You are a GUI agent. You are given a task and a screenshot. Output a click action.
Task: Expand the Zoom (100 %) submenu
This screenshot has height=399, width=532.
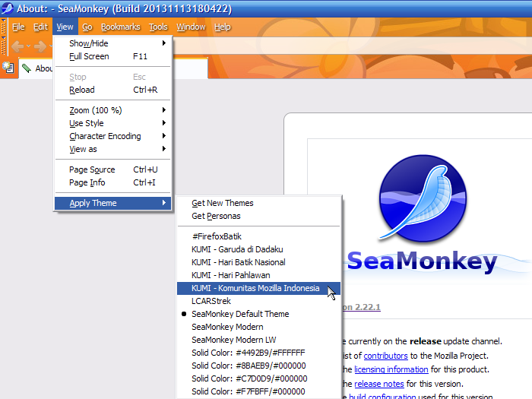pos(113,110)
